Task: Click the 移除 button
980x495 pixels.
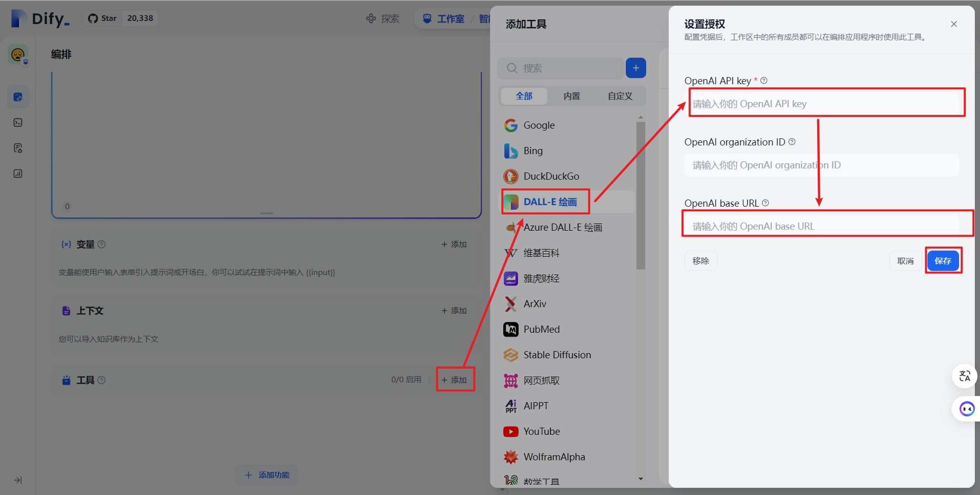Action: click(701, 261)
